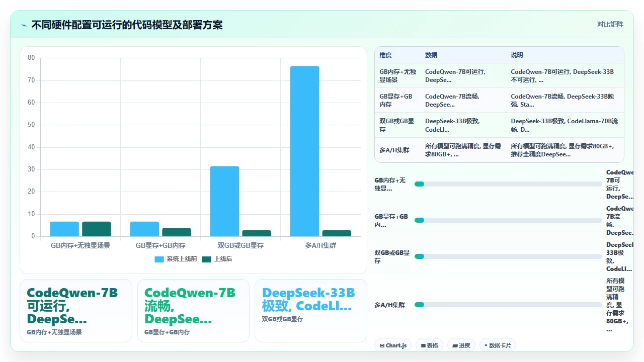The width and height of the screenshot is (644, 362).
Task: Open the 'DeepSeek-33B 极致' data card
Action: [x=311, y=311]
